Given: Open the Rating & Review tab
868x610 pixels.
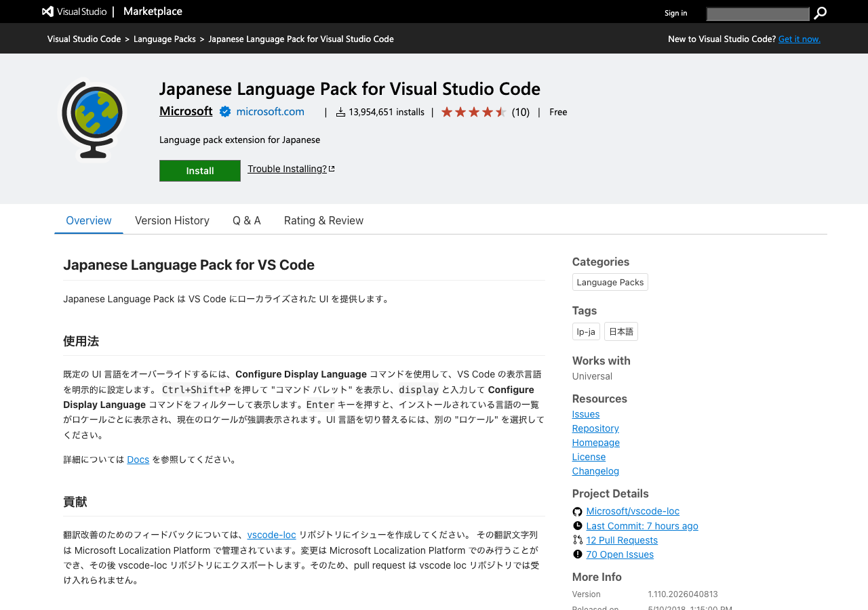Looking at the screenshot, I should pos(323,221).
